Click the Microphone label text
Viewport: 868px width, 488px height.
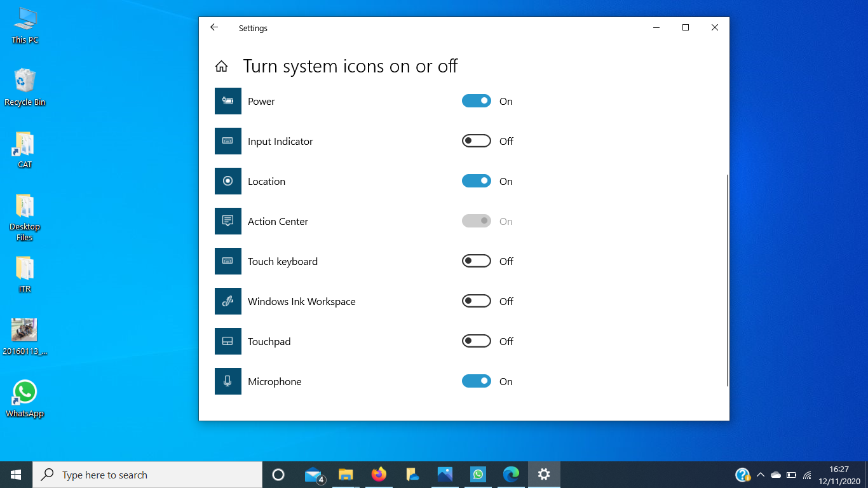tap(275, 381)
